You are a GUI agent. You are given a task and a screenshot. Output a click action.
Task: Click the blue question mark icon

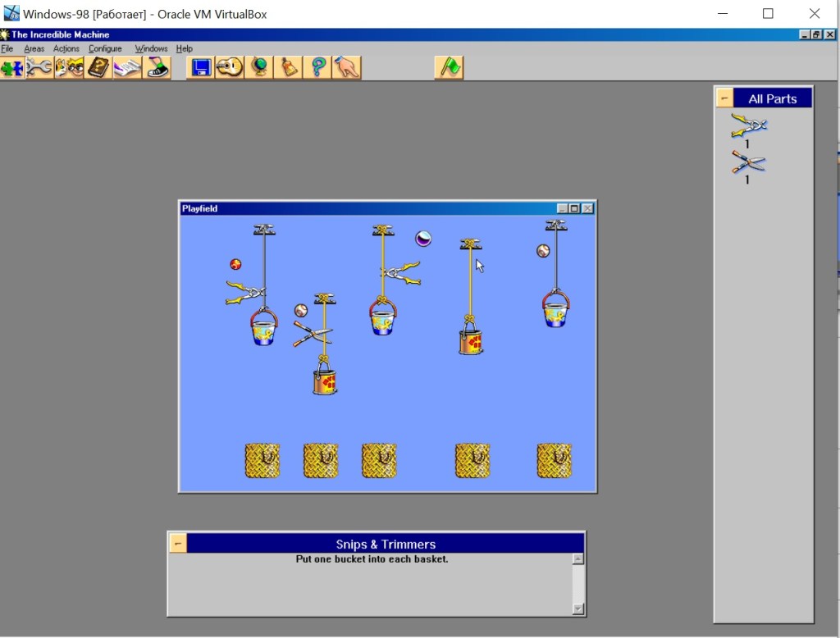[x=317, y=67]
